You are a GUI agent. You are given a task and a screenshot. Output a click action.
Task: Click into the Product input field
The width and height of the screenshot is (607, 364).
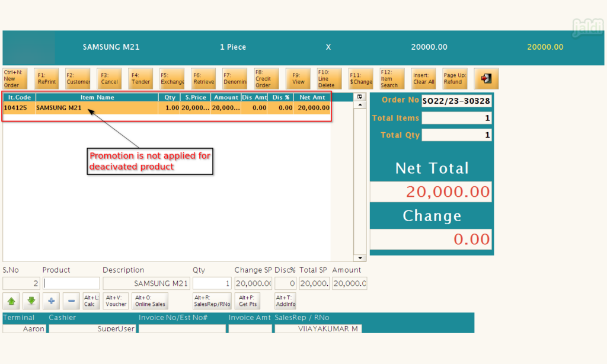point(71,283)
